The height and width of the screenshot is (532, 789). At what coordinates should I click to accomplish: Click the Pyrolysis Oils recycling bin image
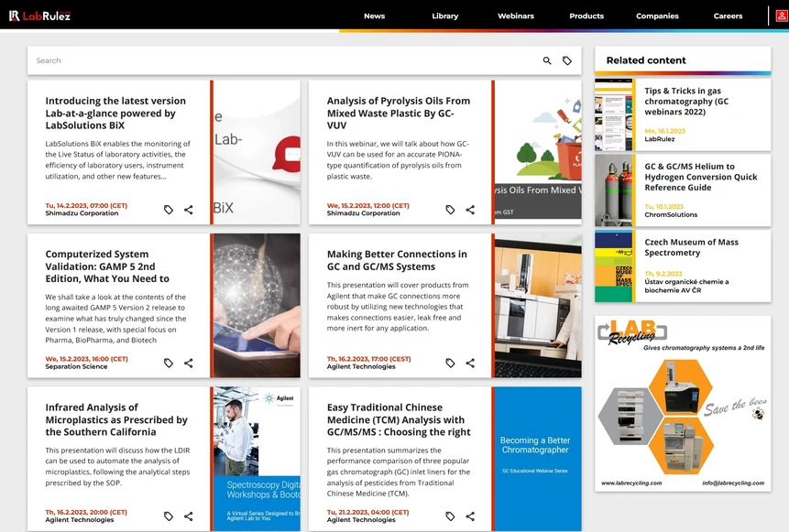(x=538, y=152)
